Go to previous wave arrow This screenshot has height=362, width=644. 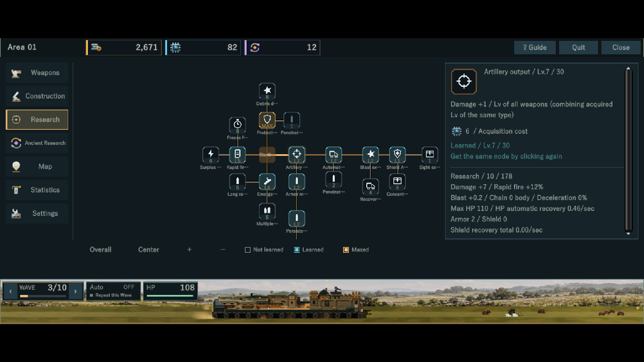click(10, 291)
